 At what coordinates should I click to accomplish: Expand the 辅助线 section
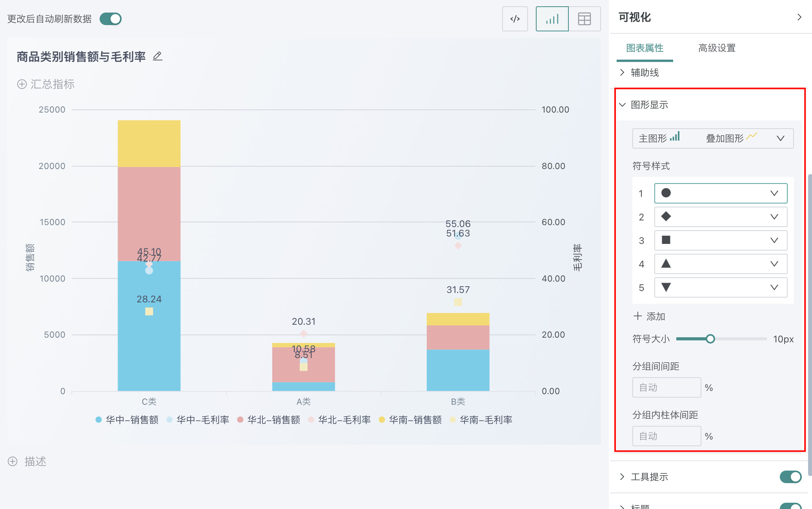click(645, 73)
